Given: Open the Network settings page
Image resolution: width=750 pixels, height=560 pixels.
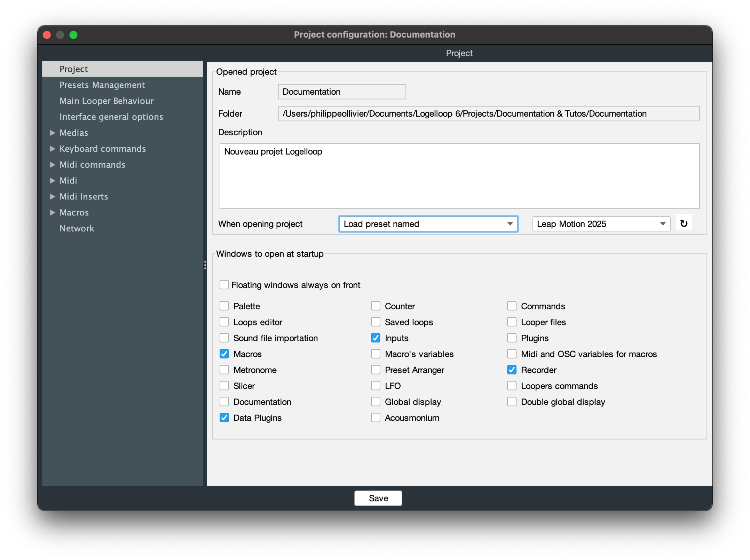Looking at the screenshot, I should 122,228.
